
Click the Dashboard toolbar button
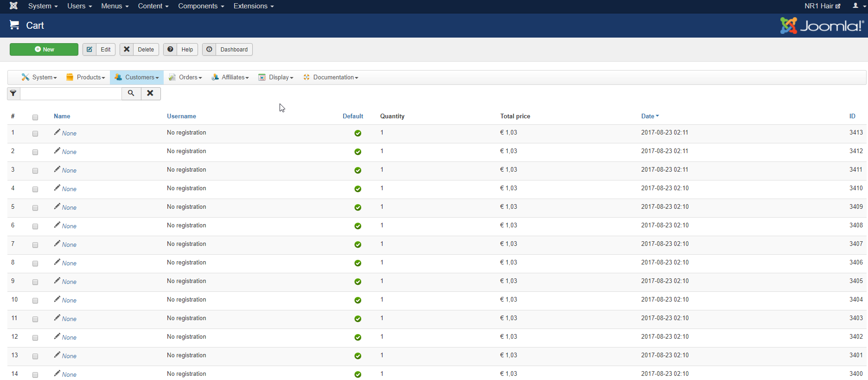point(227,50)
